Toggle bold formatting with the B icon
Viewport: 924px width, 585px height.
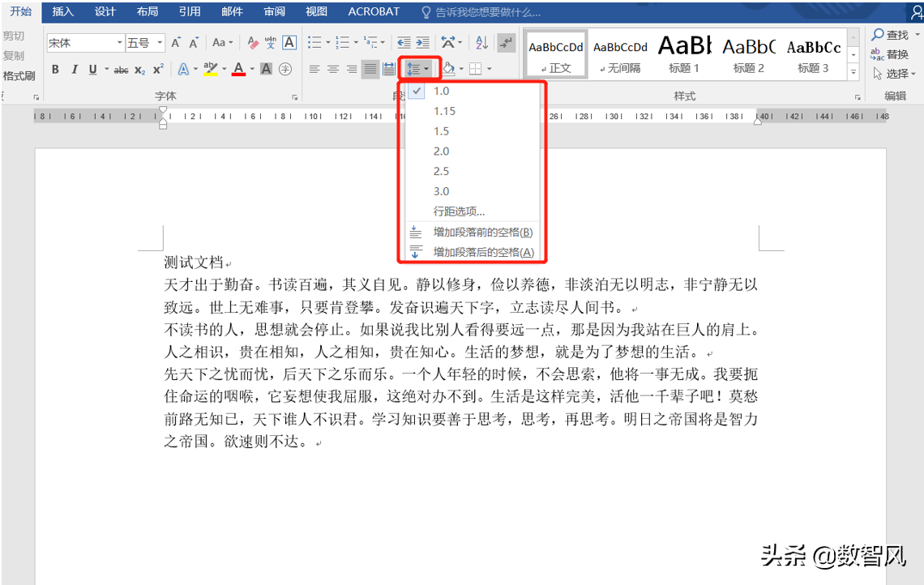click(55, 69)
